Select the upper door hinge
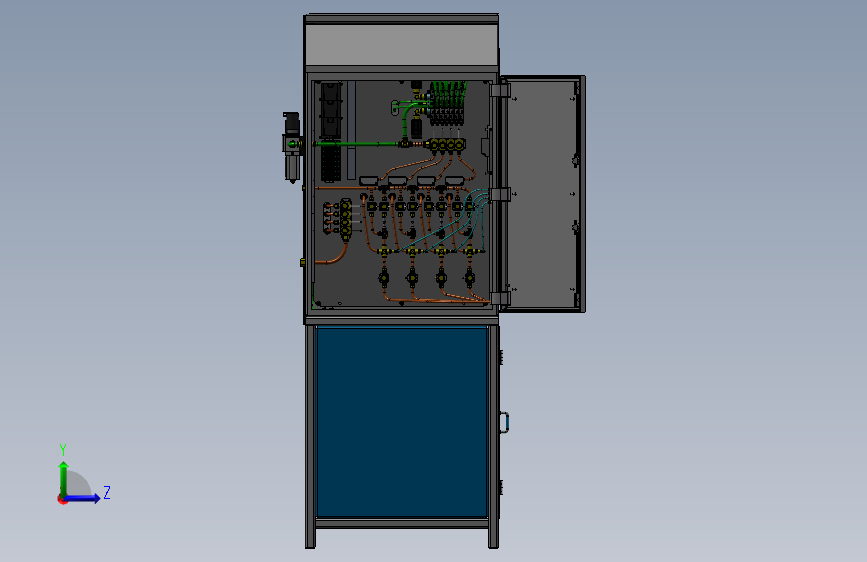Screen dimensions: 867x562 pos(499,90)
